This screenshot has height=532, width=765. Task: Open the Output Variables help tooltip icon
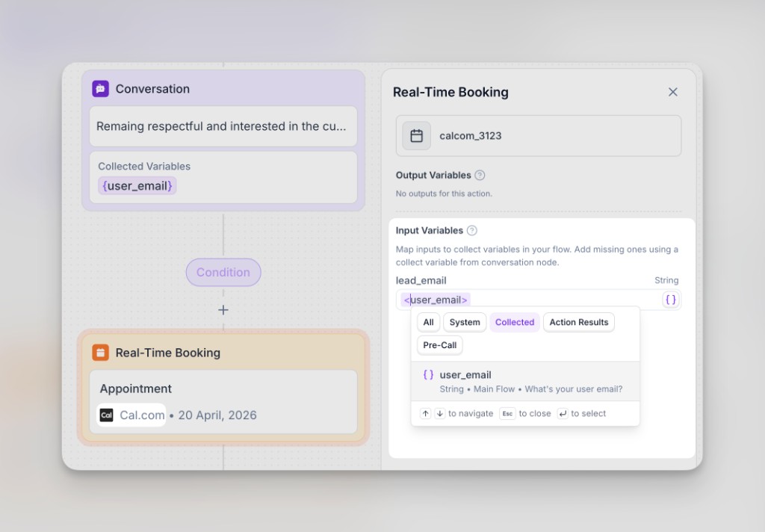pyautogui.click(x=480, y=176)
